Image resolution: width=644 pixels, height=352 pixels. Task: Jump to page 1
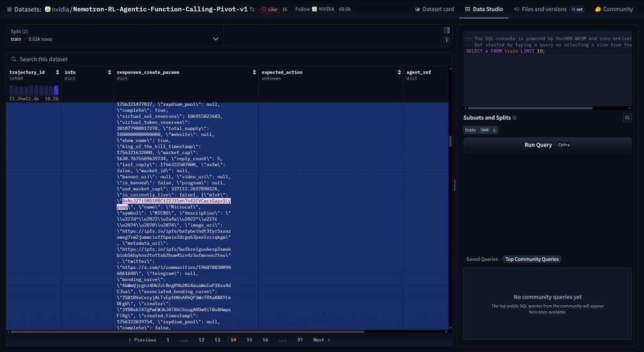(x=168, y=340)
